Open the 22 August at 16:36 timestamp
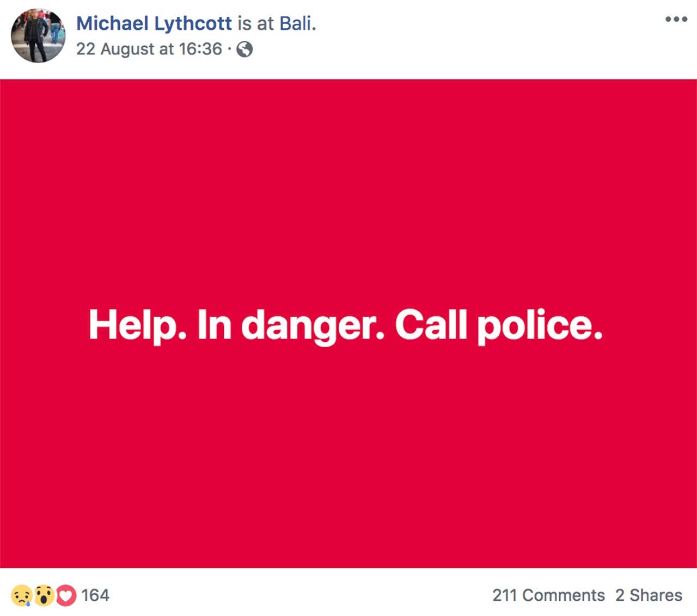 [x=149, y=49]
